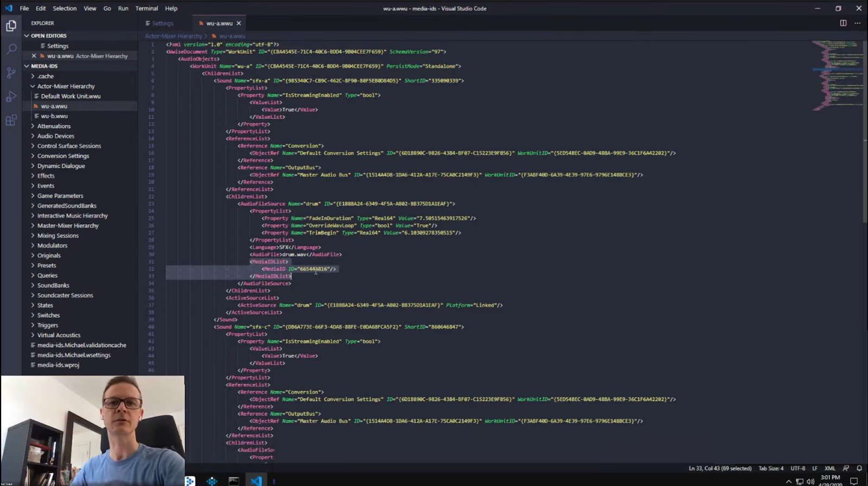Open the Edit menu
This screenshot has width=868, height=486.
click(41, 8)
